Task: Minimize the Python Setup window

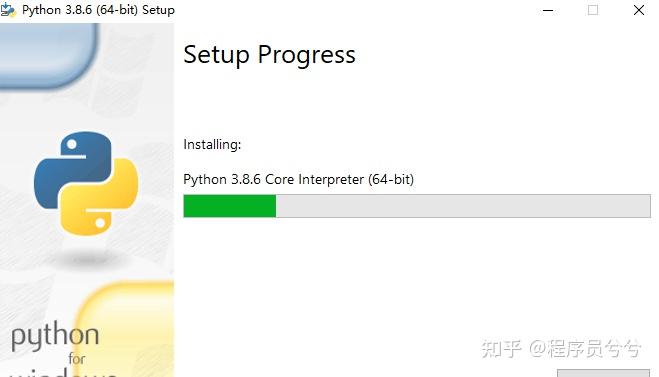Action: (x=548, y=10)
